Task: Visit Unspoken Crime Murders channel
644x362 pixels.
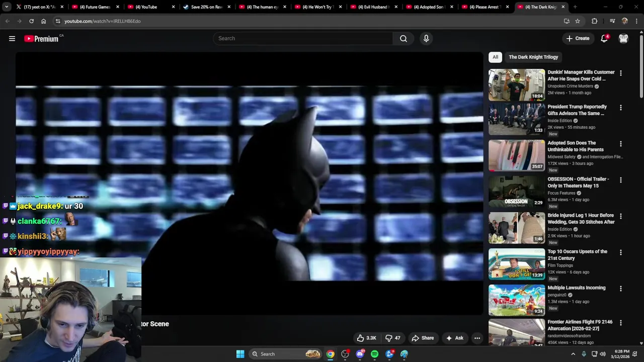Action: click(x=570, y=86)
